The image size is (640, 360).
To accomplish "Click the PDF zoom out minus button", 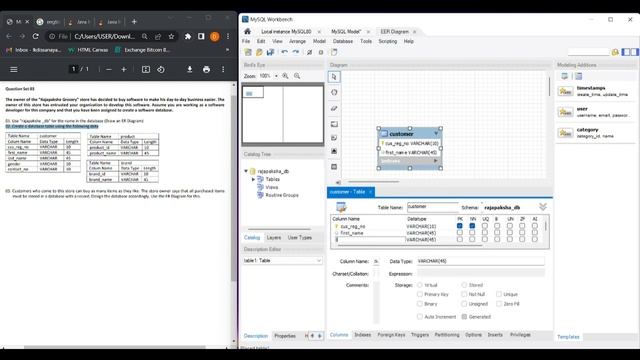I will [109, 69].
